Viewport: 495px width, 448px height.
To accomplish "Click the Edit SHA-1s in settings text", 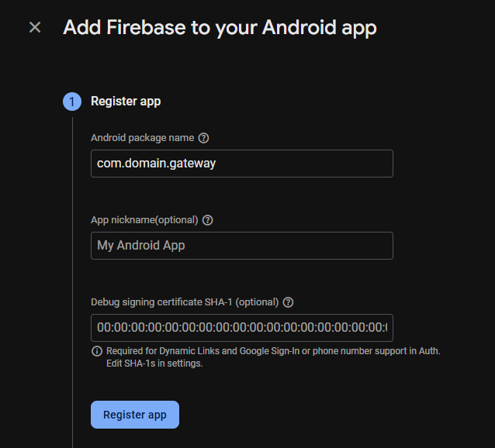I will pos(154,364).
